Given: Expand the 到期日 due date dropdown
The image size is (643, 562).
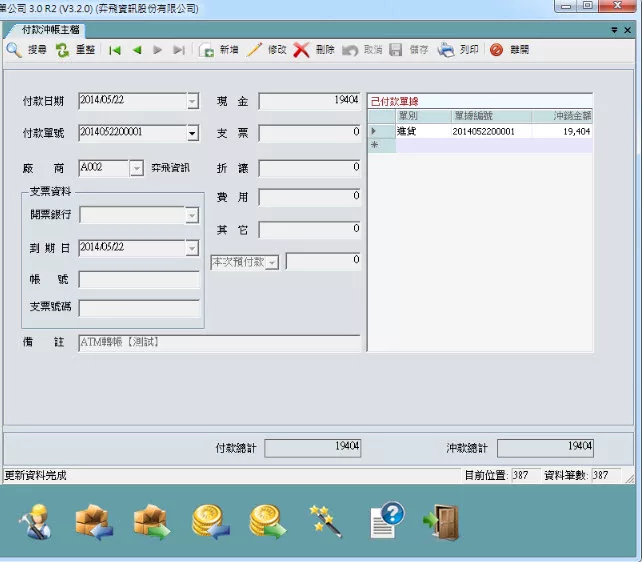Looking at the screenshot, I should (x=192, y=248).
